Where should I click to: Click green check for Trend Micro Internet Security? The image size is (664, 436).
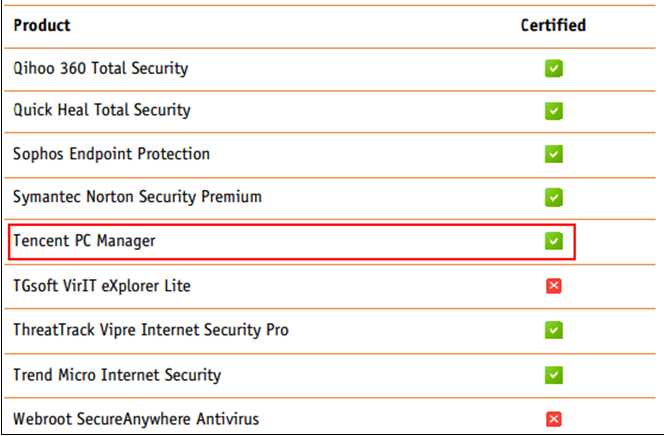point(553,375)
